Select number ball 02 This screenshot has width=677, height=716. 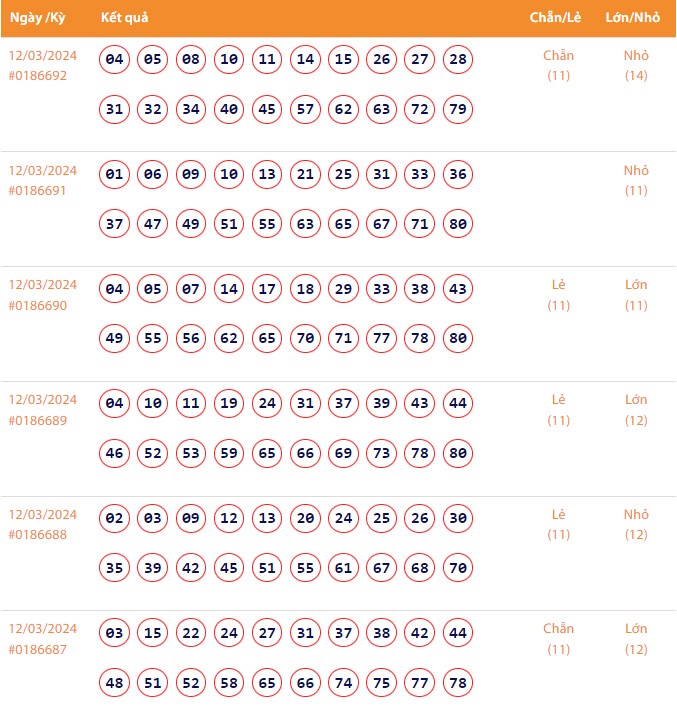coord(115,519)
